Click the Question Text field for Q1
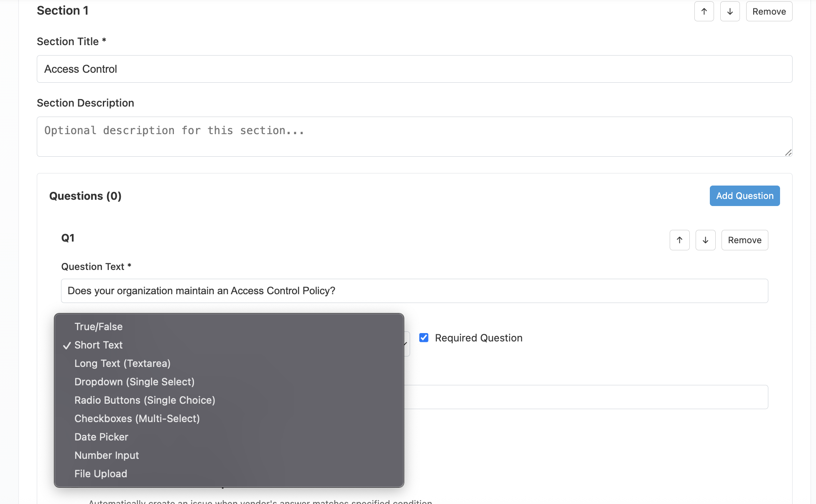 point(414,290)
